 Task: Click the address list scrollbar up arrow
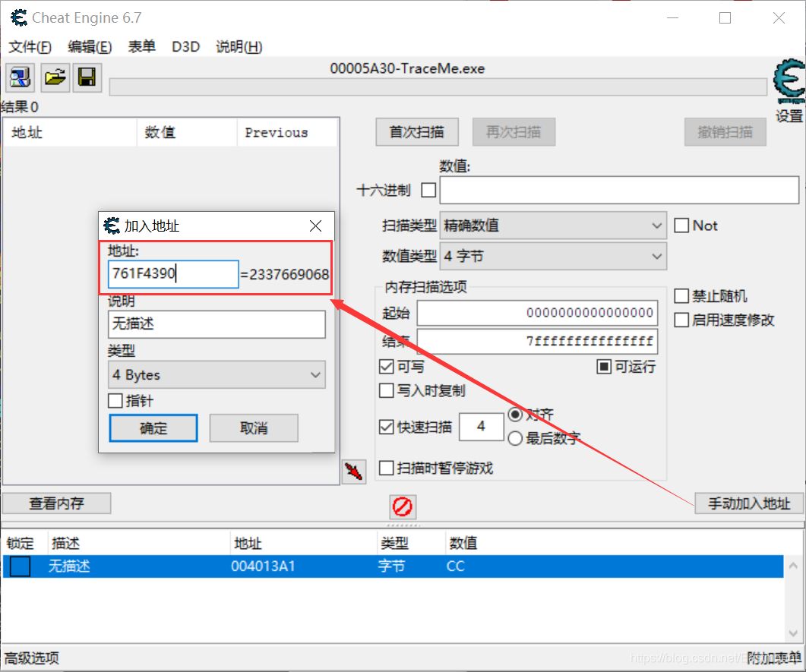coord(793,566)
